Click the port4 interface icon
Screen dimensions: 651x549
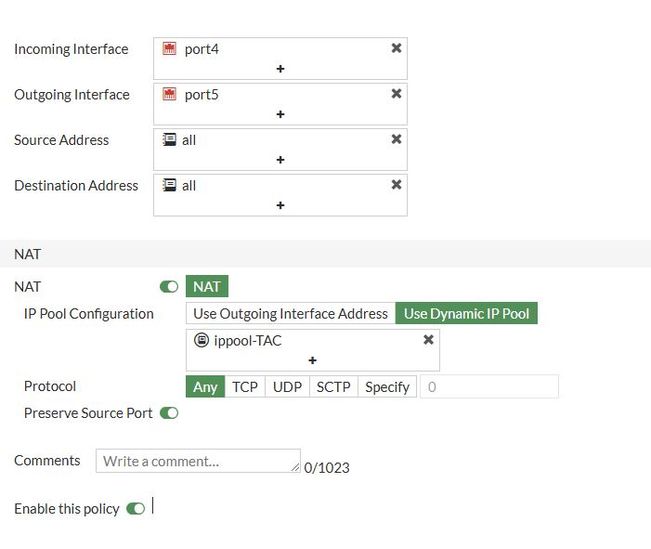pos(170,48)
